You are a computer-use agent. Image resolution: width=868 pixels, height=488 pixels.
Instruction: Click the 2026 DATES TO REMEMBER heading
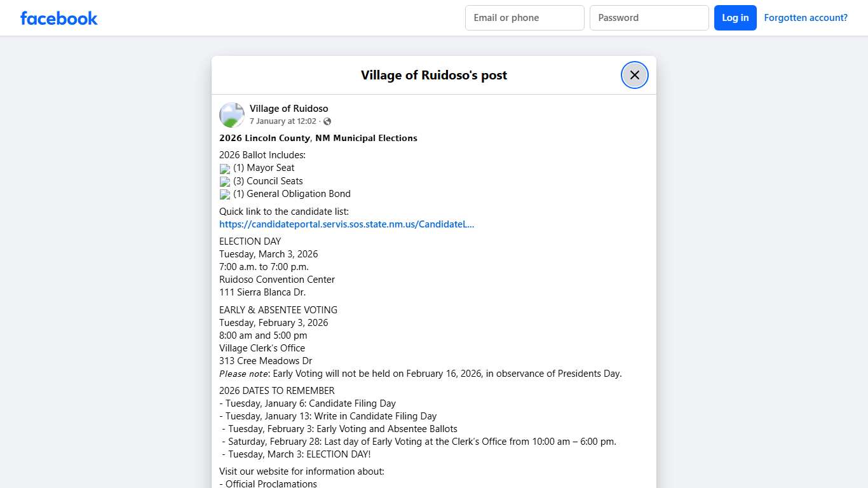click(277, 390)
